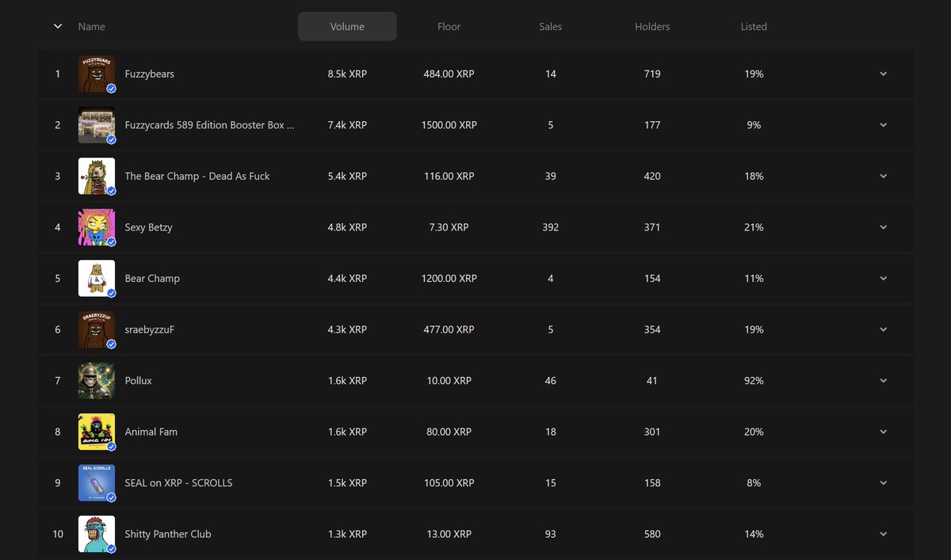Open the sraebyzzuF collection name
951x560 pixels.
tap(149, 330)
